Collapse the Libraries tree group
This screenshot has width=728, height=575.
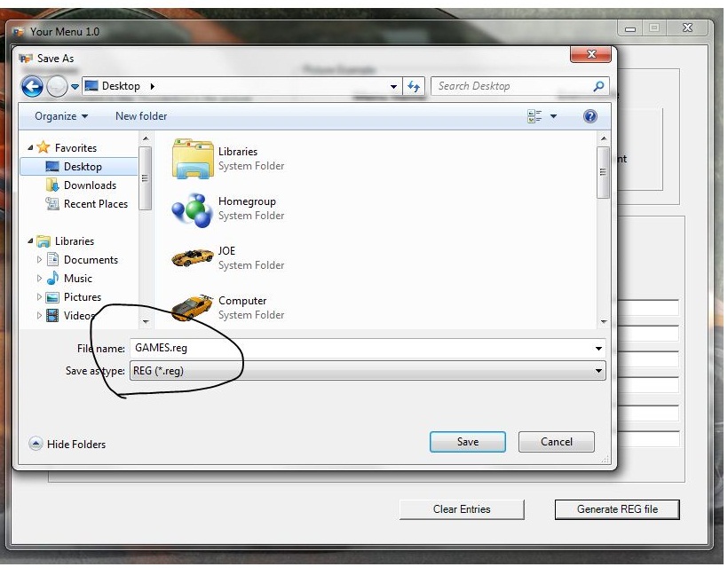tap(30, 240)
